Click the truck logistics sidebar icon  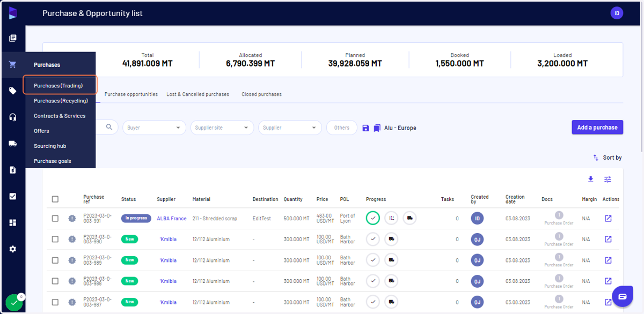[x=13, y=144]
